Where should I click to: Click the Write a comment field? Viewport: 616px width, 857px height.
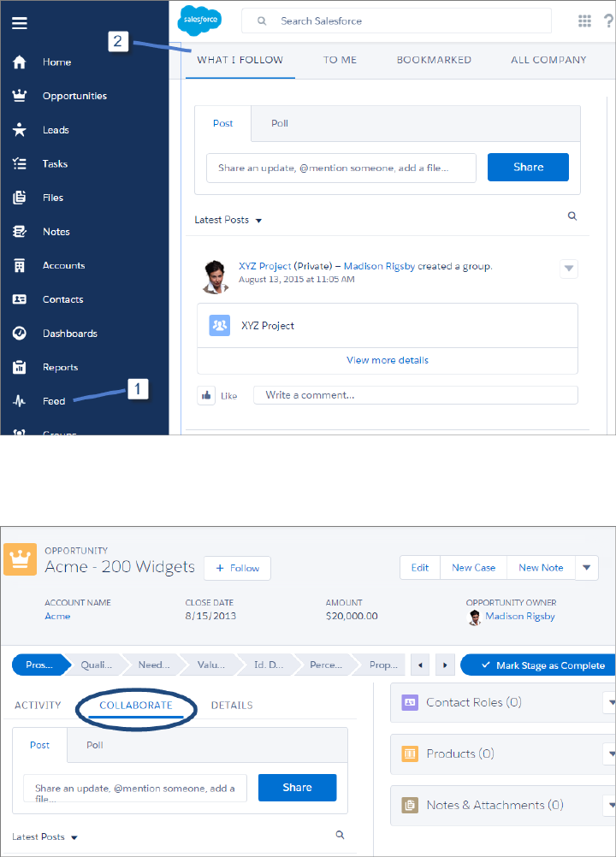tap(416, 395)
